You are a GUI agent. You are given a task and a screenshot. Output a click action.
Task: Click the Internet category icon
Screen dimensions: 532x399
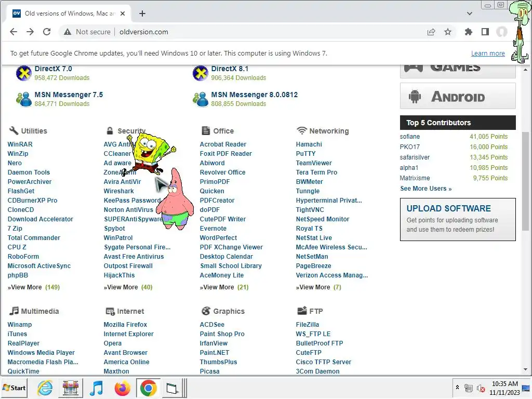pos(110,311)
